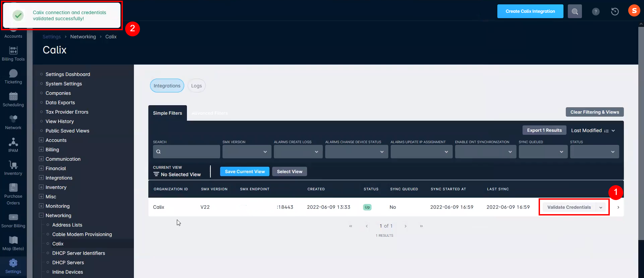Image resolution: width=644 pixels, height=278 pixels.
Task: Go to last page of results
Action: [x=421, y=226]
